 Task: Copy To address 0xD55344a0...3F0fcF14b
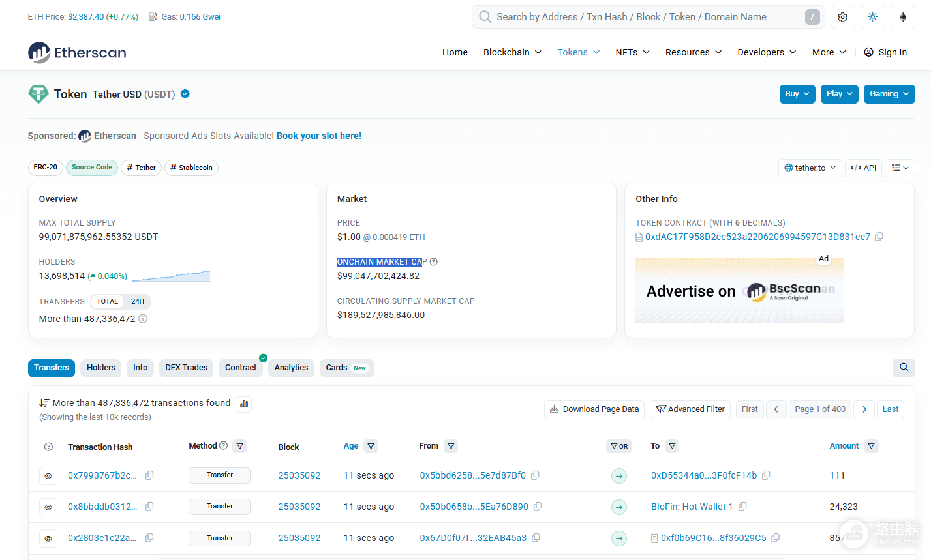(766, 475)
